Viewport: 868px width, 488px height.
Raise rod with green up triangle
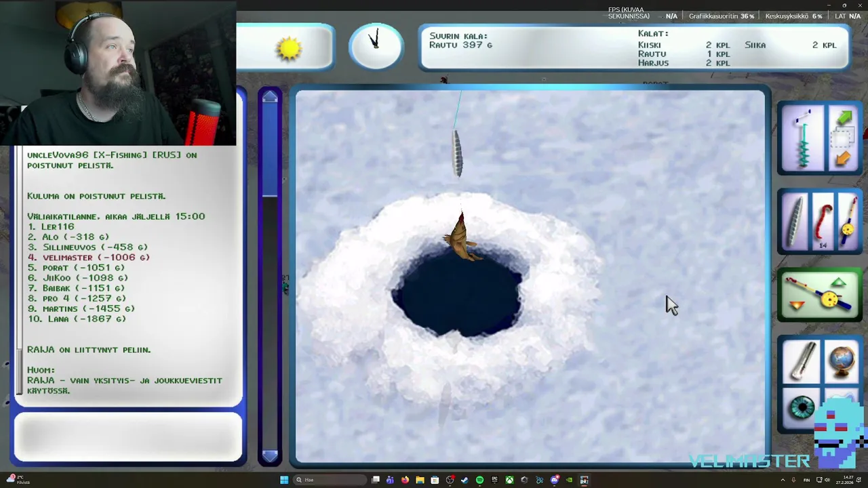pyautogui.click(x=839, y=282)
